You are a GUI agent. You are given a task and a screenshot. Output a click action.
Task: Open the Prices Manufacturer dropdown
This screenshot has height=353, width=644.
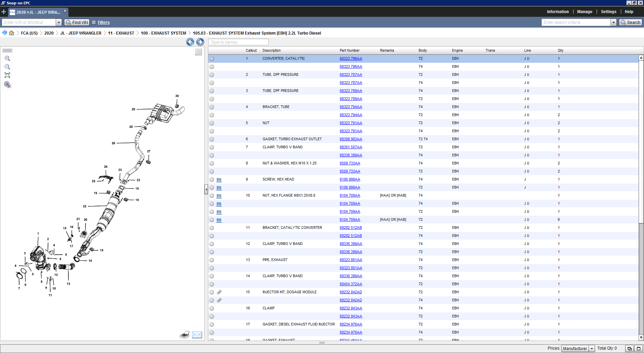[592, 348]
